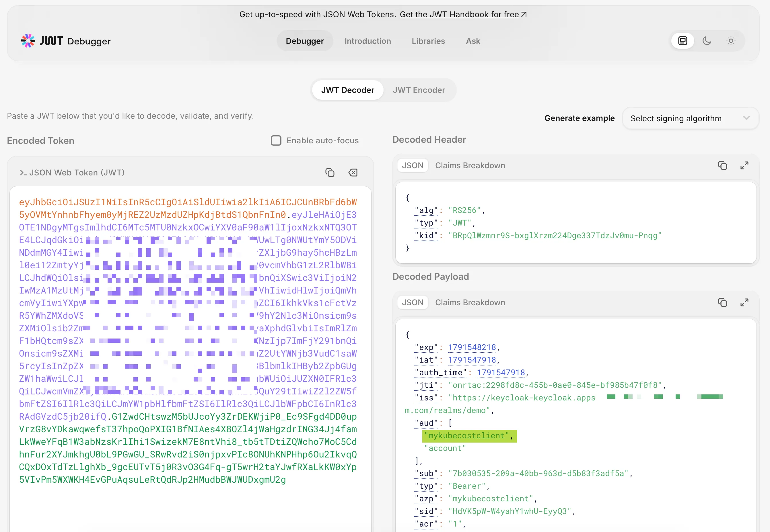
Task: Click the jti value onrtac:2298fd8c
Action: [555, 385]
